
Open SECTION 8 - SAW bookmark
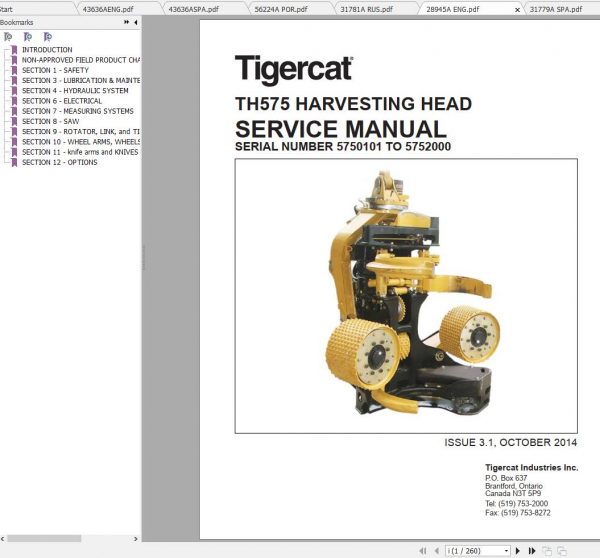click(51, 121)
